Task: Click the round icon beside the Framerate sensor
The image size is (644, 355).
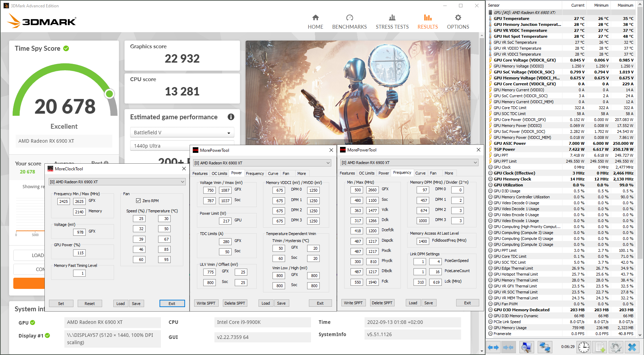Action: (490, 334)
